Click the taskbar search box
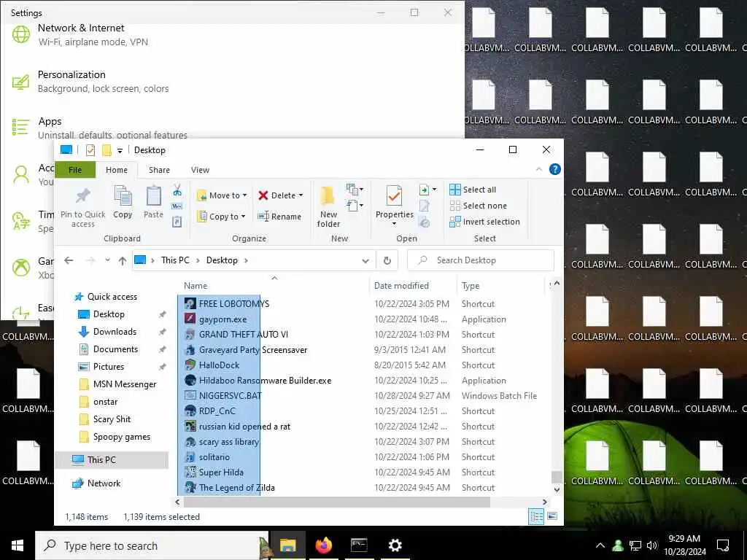This screenshot has width=747, height=560. click(x=152, y=545)
